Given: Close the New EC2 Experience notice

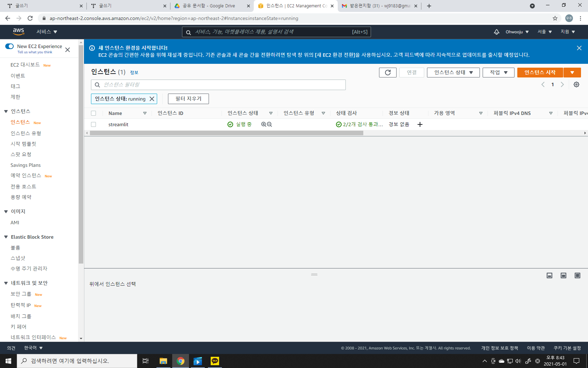Looking at the screenshot, I should coord(68,50).
